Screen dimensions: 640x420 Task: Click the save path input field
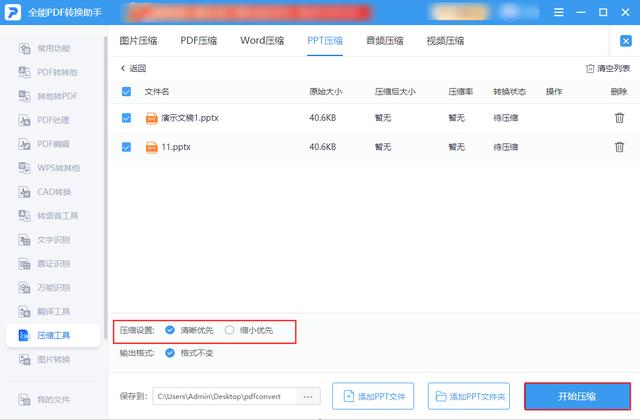(225, 396)
